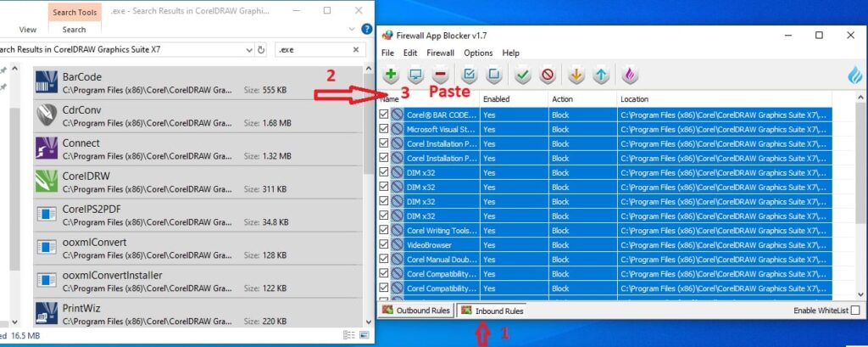Open the Help menu
868x347 pixels.
[x=511, y=53]
